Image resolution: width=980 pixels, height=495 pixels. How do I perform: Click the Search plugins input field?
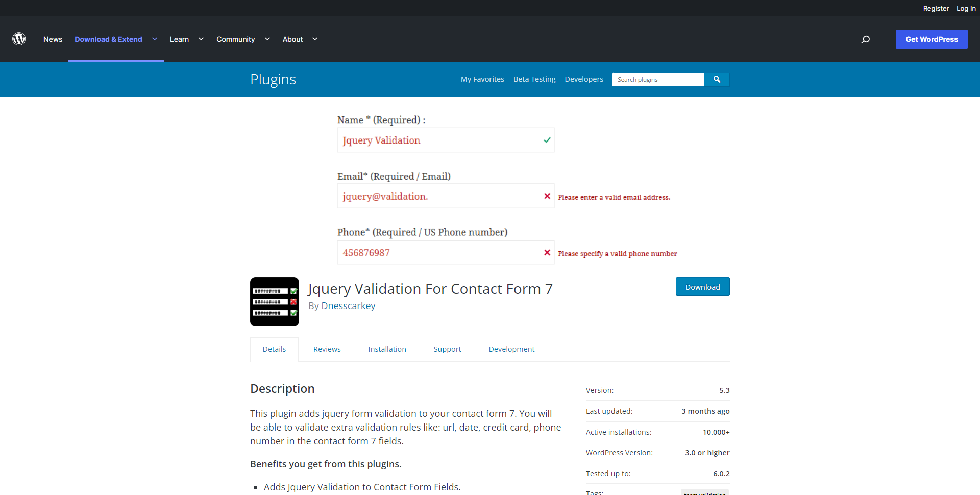pos(658,79)
